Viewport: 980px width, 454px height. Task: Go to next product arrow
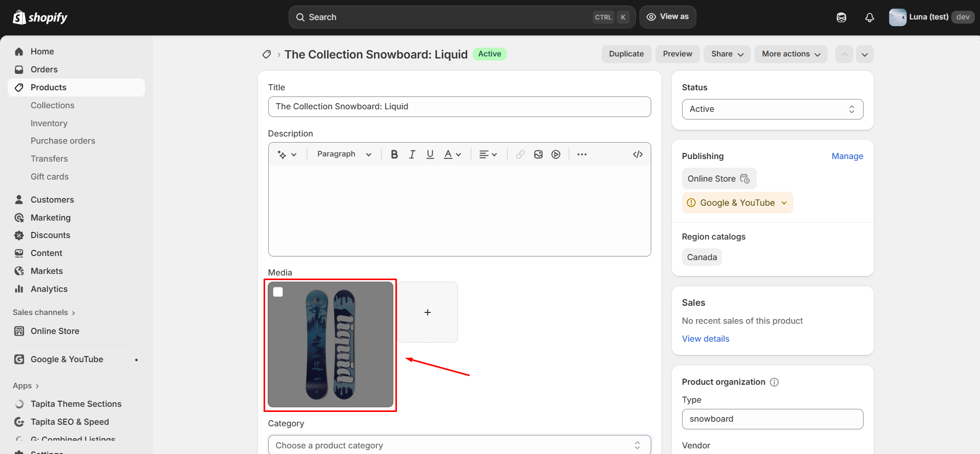tap(865, 54)
